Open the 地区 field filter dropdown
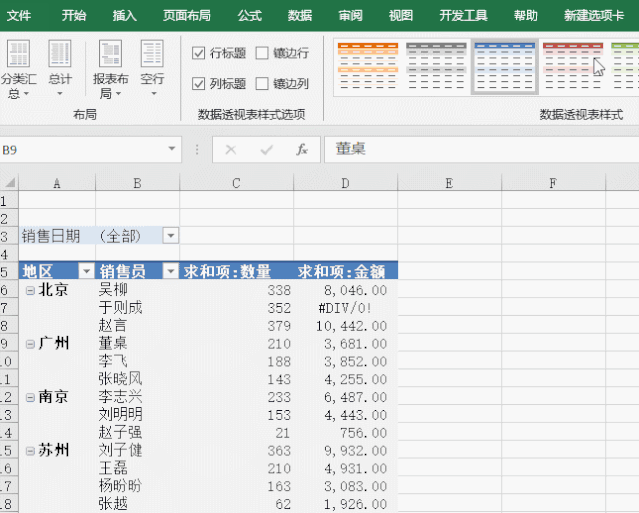Screen dimensions: 639x513 pos(86,271)
